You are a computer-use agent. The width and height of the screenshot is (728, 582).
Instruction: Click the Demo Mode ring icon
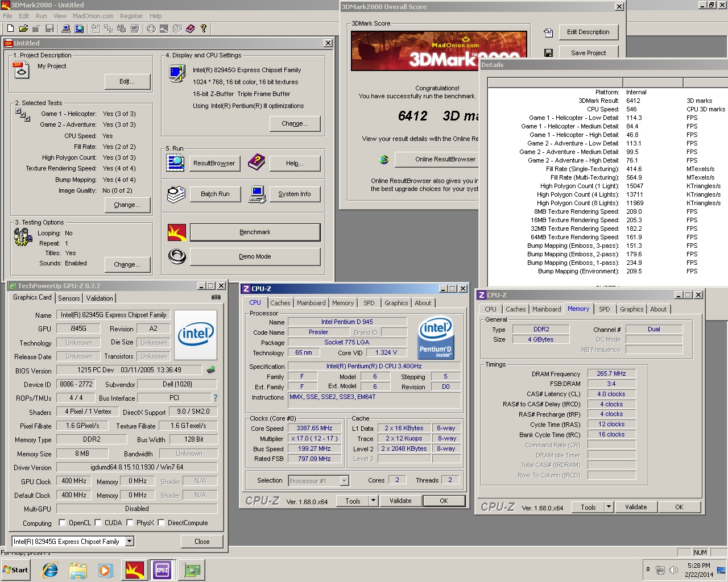tap(177, 256)
